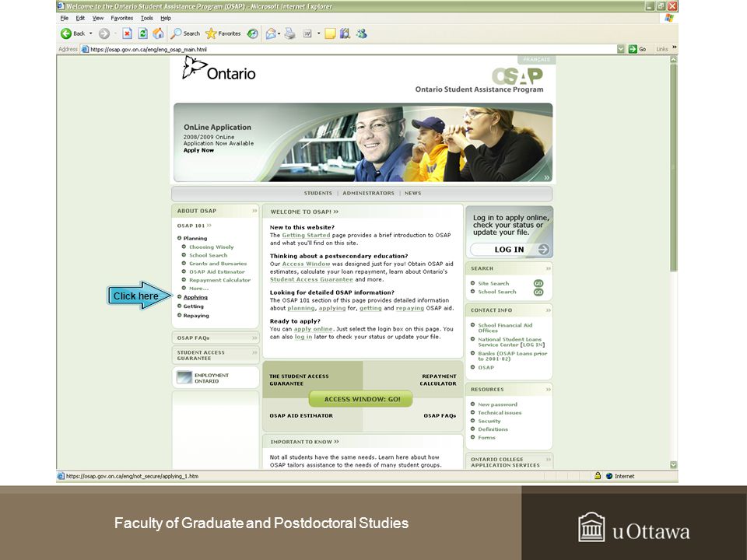Stop page loading with the red X
The width and height of the screenshot is (747, 560).
[127, 33]
